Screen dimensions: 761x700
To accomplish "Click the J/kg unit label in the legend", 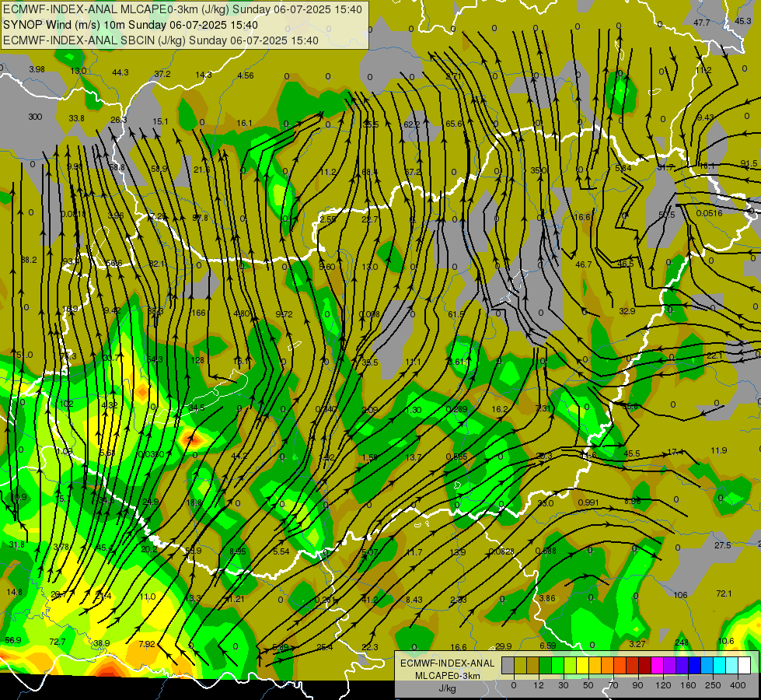I will (x=447, y=688).
